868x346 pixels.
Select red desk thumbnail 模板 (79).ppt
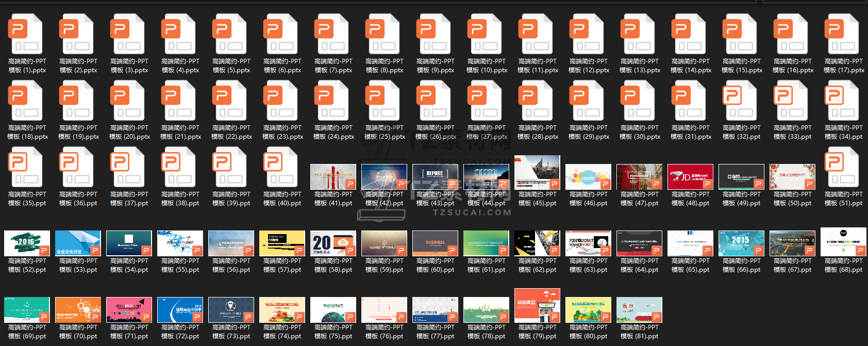[x=537, y=306]
